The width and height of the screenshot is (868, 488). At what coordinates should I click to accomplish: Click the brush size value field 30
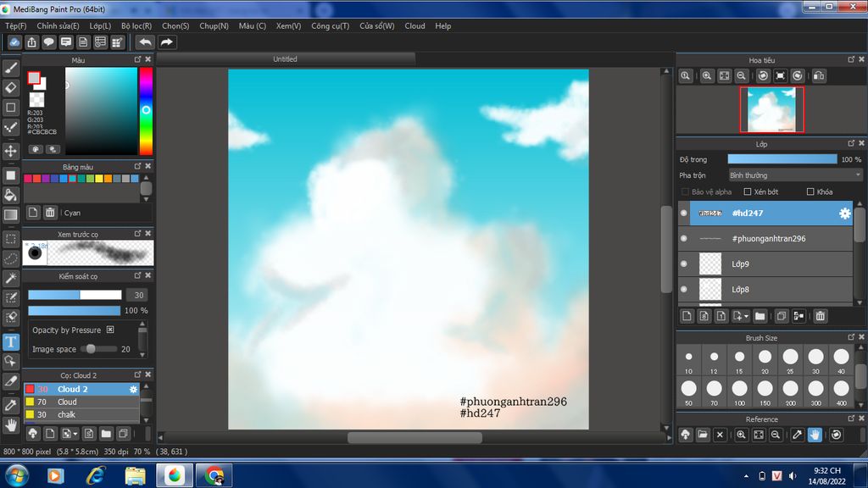pos(138,295)
